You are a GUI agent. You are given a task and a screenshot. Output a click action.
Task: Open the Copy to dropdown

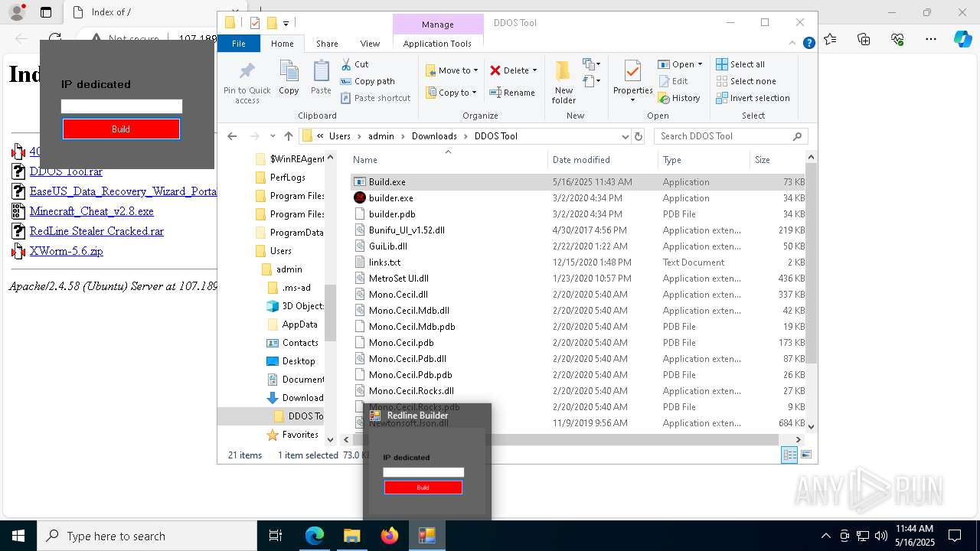451,93
